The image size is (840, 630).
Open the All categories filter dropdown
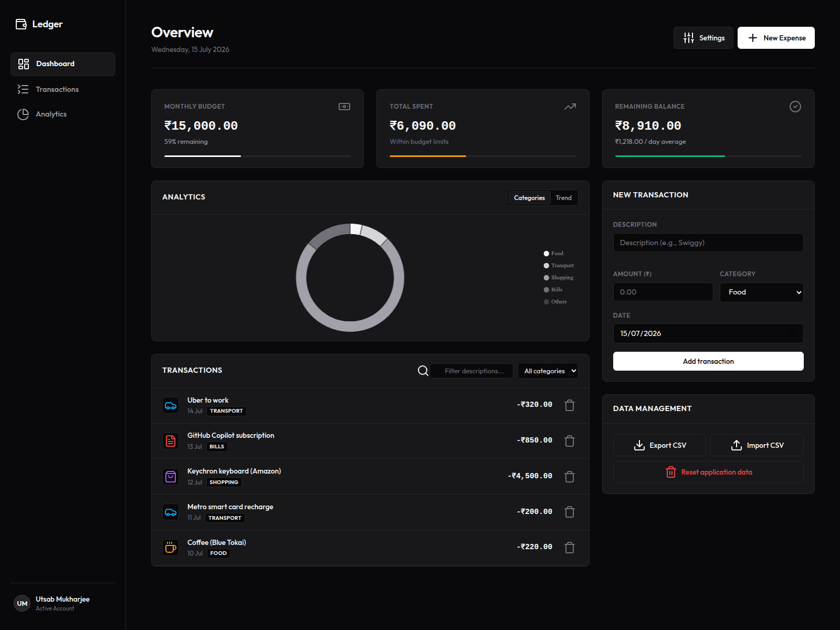point(548,371)
